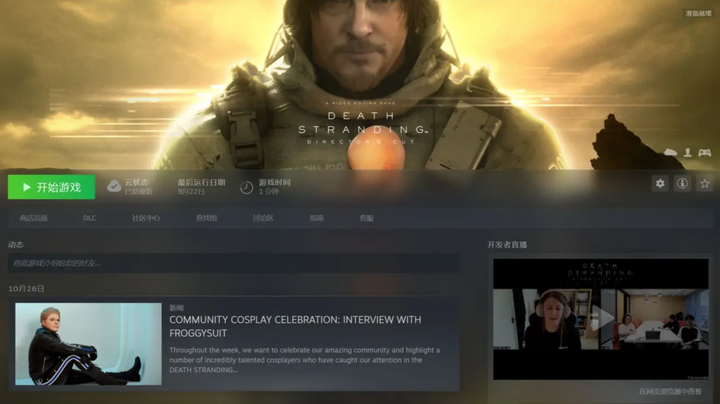
Task: Click the 10月26日 date heading
Action: 26,289
